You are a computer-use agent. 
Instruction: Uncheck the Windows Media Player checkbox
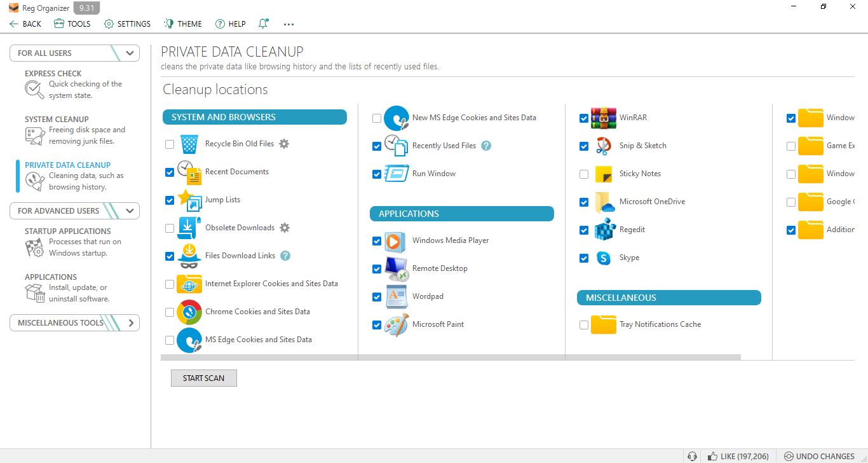(377, 241)
